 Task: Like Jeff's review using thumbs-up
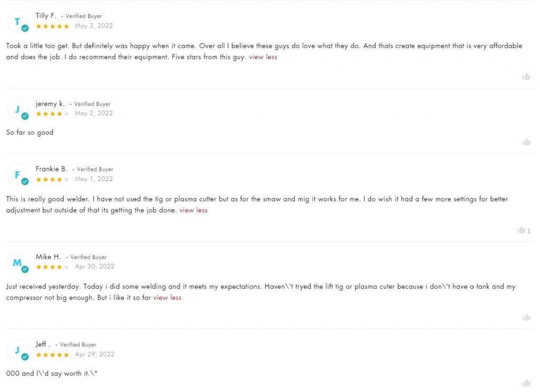click(x=526, y=383)
